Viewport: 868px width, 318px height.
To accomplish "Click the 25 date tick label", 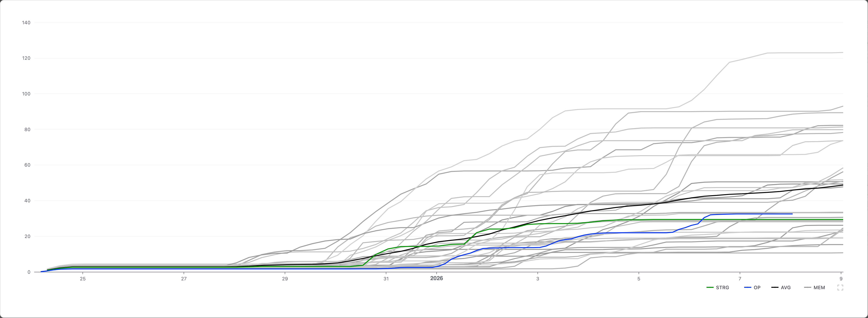I will pos(83,279).
